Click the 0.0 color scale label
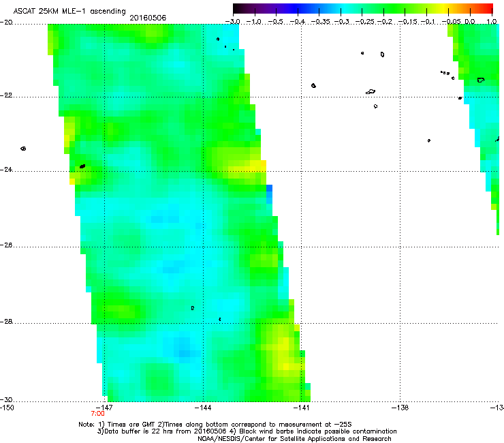This screenshot has height=443, width=504. (470, 22)
